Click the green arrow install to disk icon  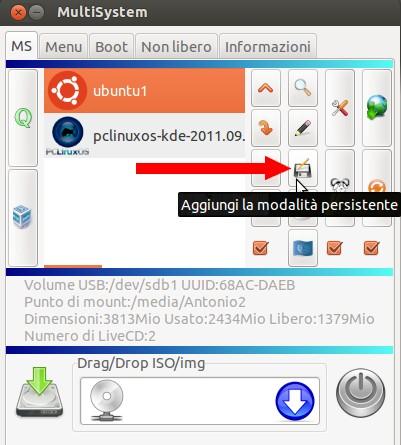tap(39, 392)
